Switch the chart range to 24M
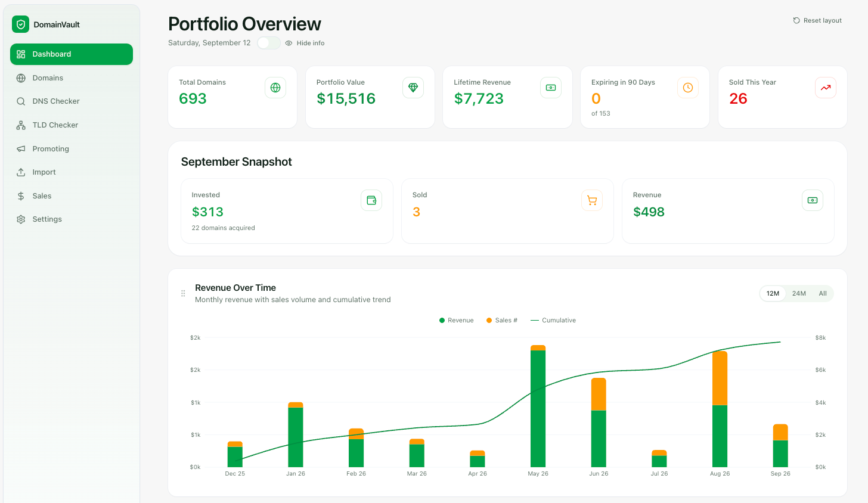The width and height of the screenshot is (868, 503). click(799, 293)
